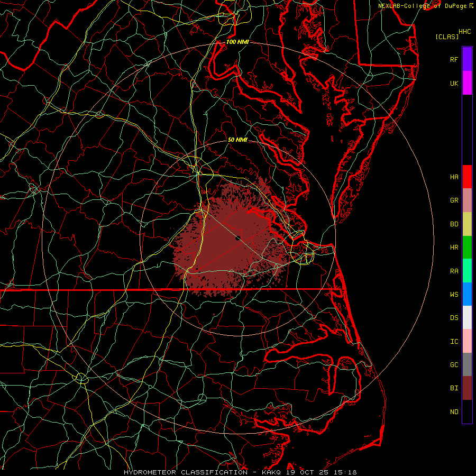
Task: Click the HA red legend swatch
Action: pyautogui.click(x=467, y=177)
